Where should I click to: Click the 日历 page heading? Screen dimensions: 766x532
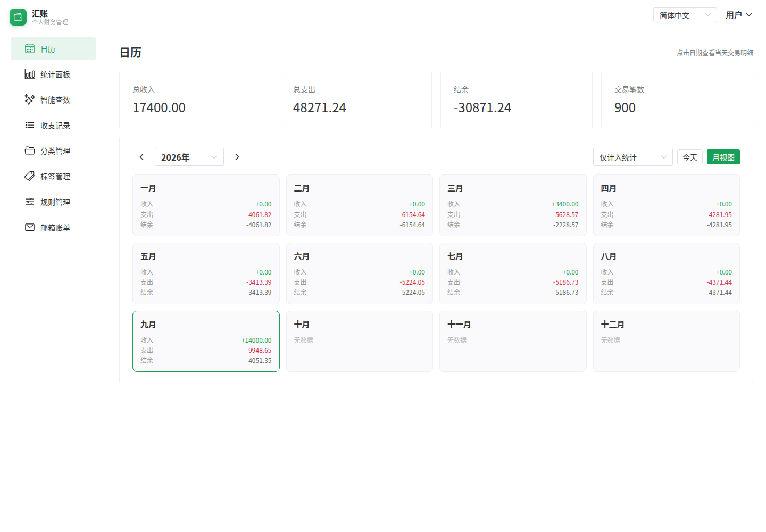(x=130, y=53)
